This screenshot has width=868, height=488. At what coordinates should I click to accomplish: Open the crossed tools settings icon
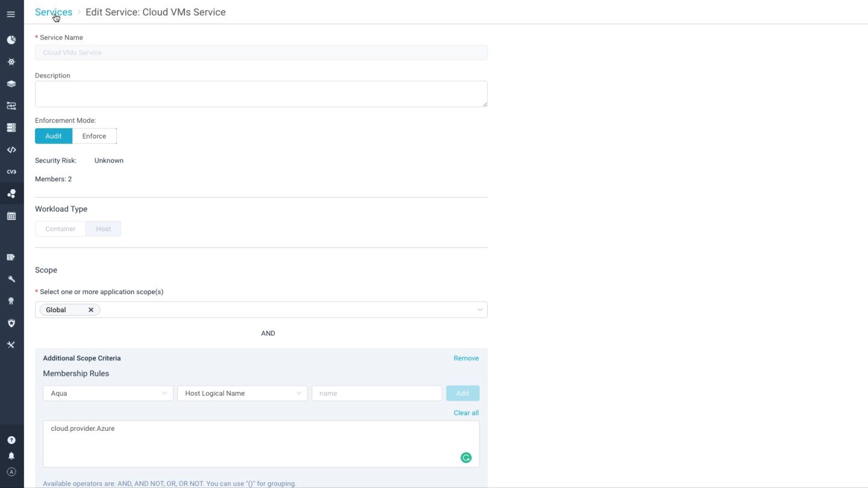11,345
